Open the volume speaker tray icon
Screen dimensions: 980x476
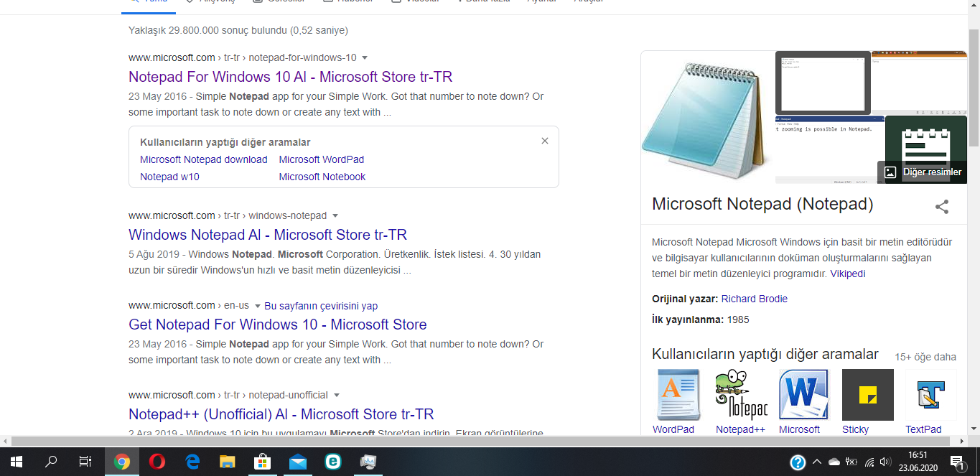coord(885,462)
